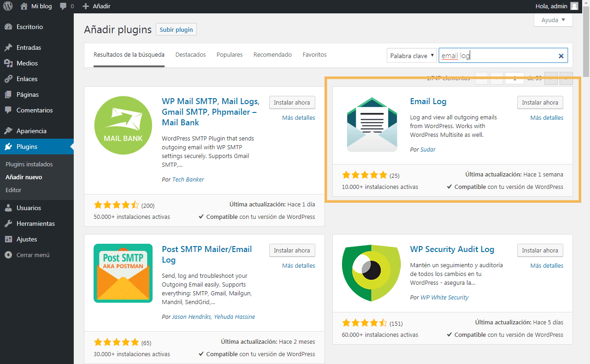Click the WP Security Audit Log shield thumbnail
The image size is (590, 364).
click(372, 273)
